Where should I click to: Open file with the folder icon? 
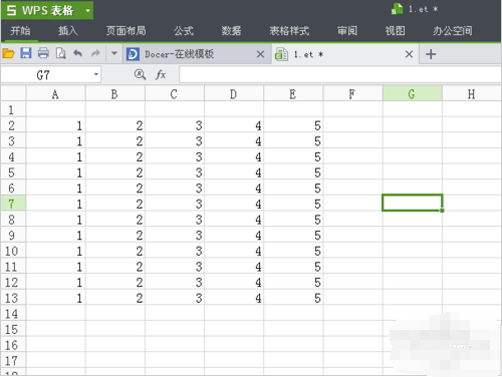click(8, 53)
